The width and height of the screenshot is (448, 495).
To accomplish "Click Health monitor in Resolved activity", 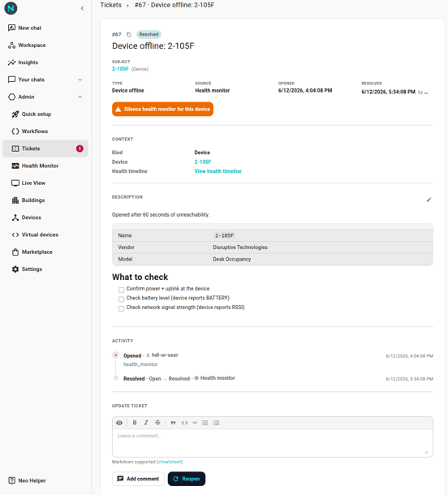I will click(218, 378).
